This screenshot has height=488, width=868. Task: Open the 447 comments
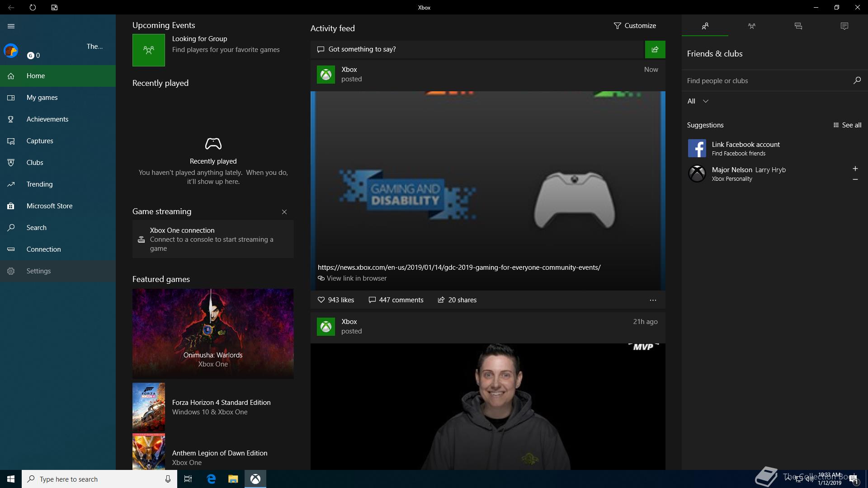[x=396, y=300]
